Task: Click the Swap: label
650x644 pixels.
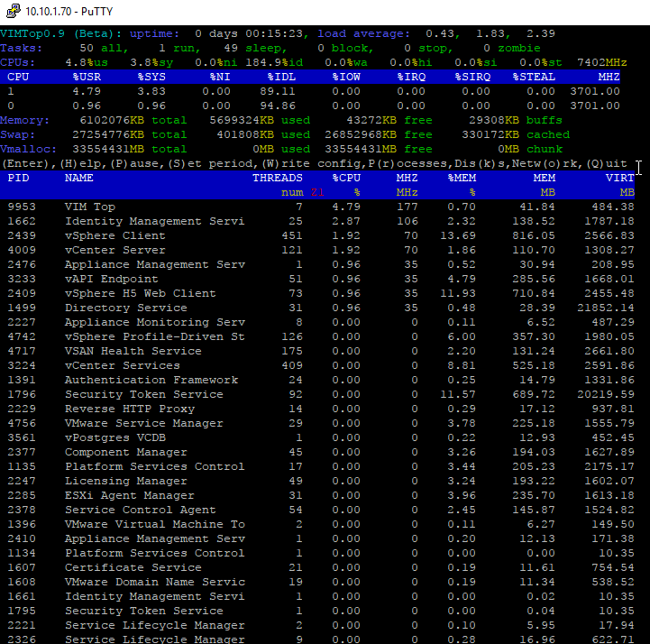Action: [x=18, y=134]
